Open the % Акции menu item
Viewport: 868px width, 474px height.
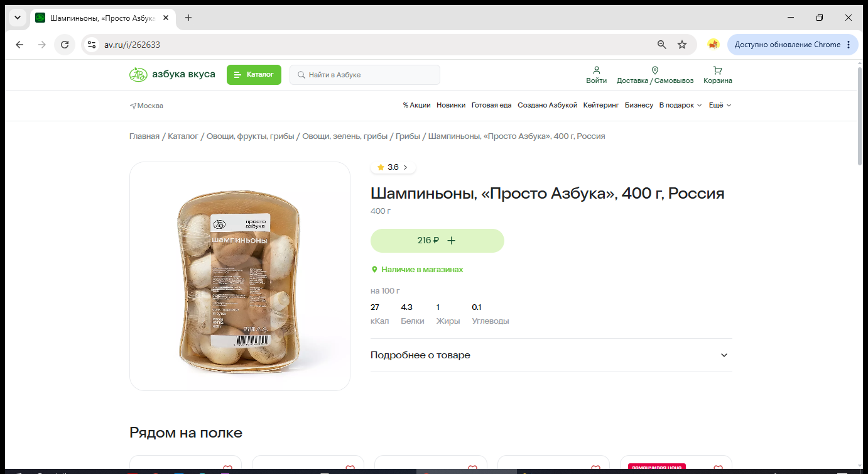pos(417,106)
